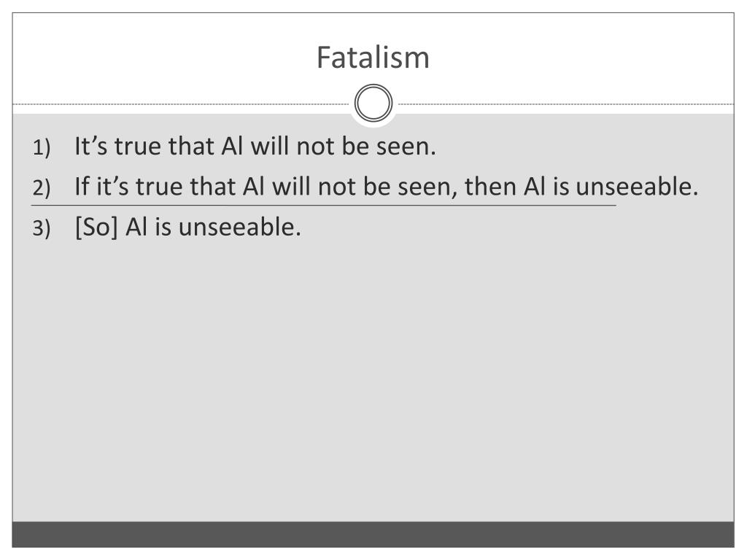
Task: Click the sentence 'It's true that Al will not be seen.'
Action: (255, 146)
